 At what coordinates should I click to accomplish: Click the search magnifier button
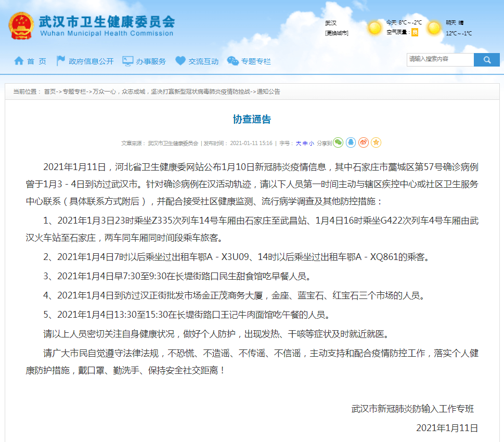click(487, 60)
